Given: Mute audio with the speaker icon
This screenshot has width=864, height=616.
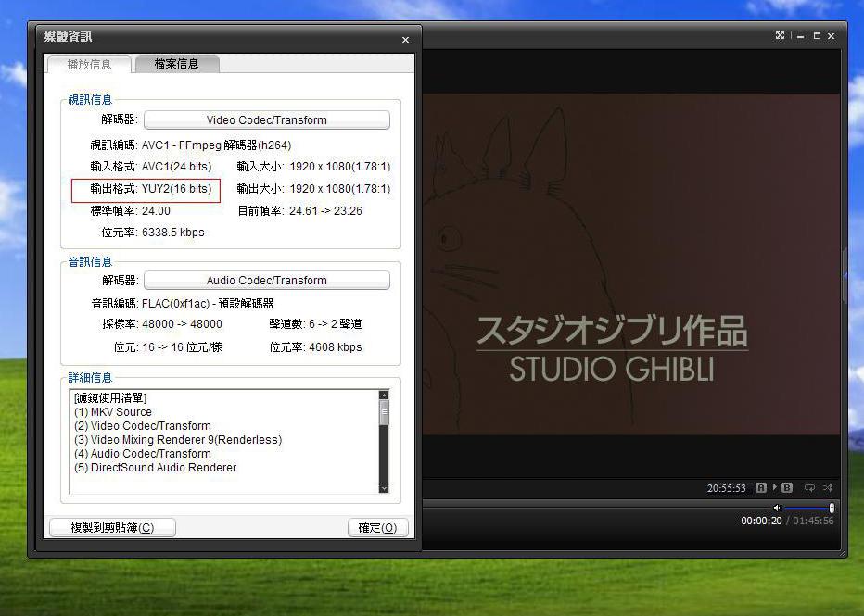Looking at the screenshot, I should (x=778, y=508).
